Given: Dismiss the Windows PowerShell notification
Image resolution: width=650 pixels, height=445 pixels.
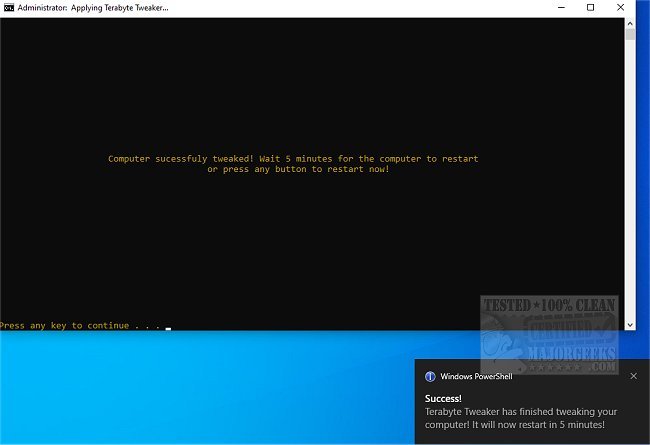Looking at the screenshot, I should tap(633, 376).
